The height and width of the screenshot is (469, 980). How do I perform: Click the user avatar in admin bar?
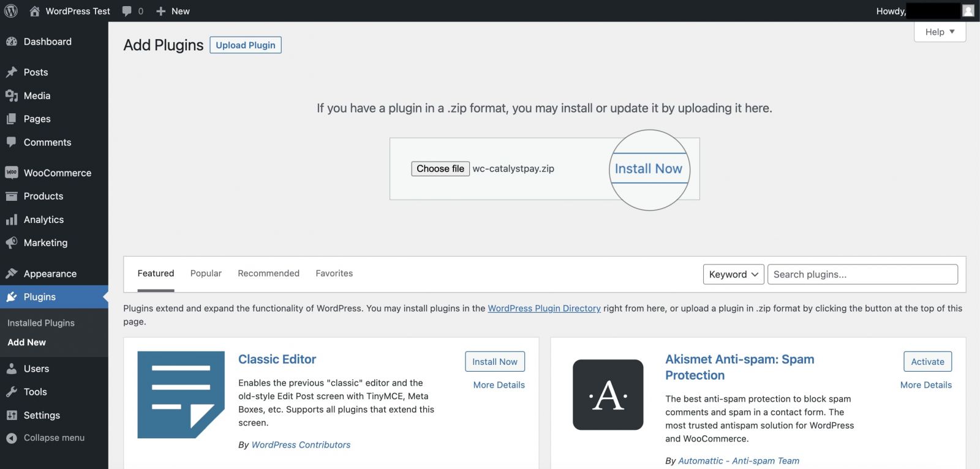point(968,11)
